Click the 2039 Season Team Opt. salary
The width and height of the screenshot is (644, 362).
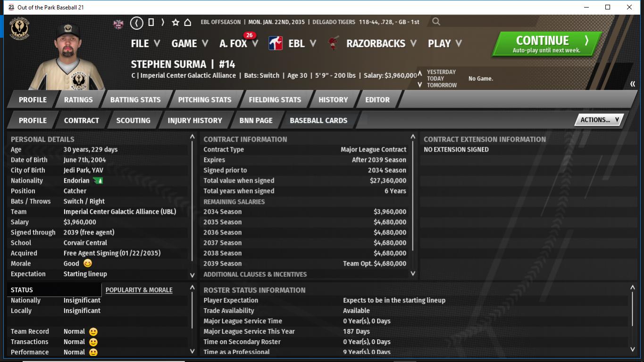[x=375, y=263]
